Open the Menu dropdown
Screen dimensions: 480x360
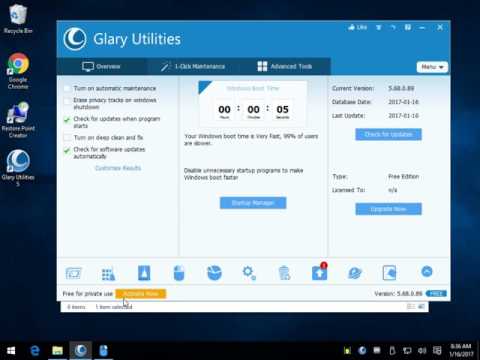pyautogui.click(x=432, y=67)
